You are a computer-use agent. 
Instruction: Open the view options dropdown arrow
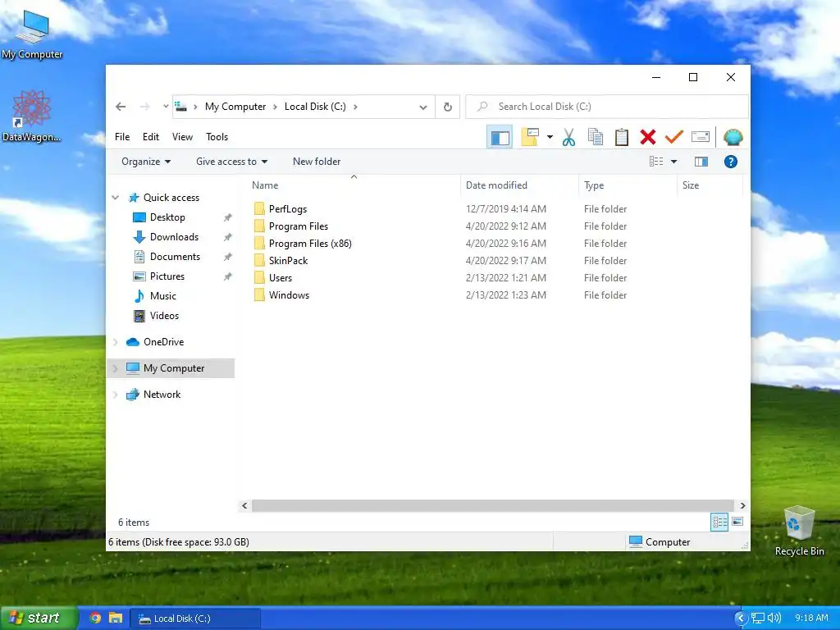coord(674,162)
